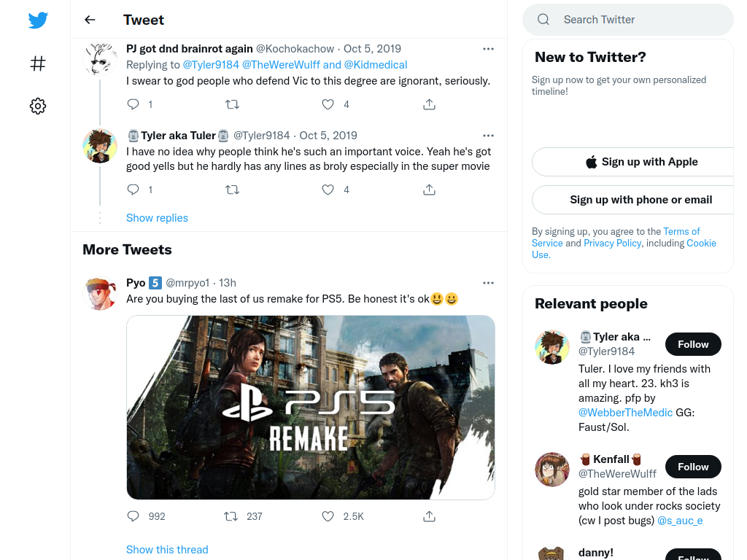Viewport: 747px width, 560px height.
Task: Follow Tyler aka Tuler in Relevant people
Action: (693, 344)
